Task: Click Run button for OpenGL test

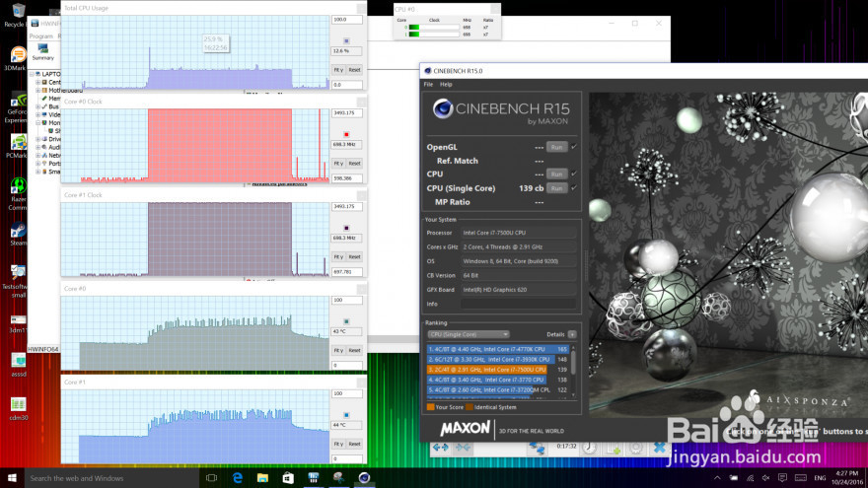Action: (556, 147)
